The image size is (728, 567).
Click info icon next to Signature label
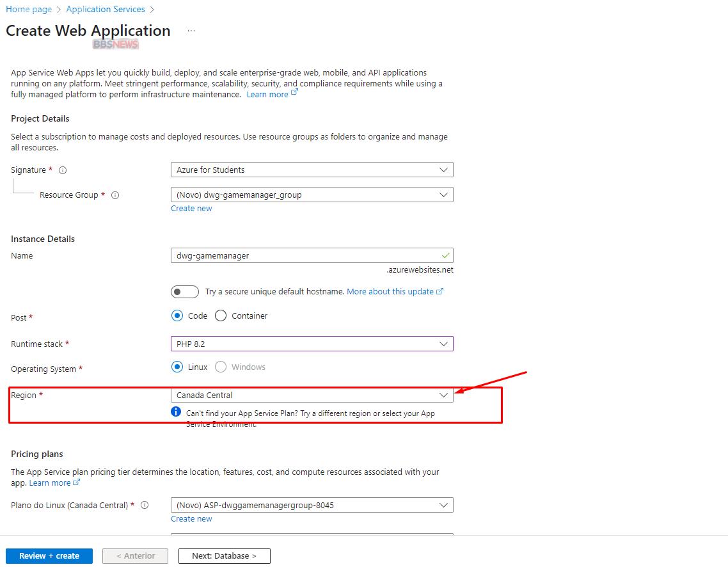click(63, 170)
